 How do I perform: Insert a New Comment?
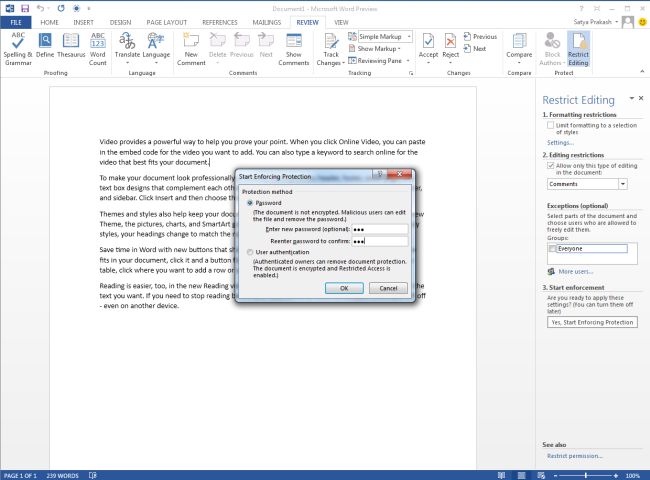pos(191,49)
